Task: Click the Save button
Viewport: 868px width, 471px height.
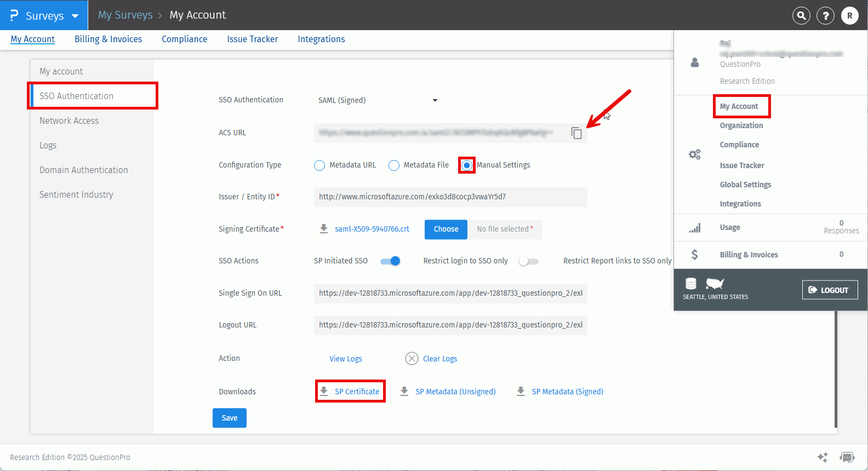Action: (229, 418)
